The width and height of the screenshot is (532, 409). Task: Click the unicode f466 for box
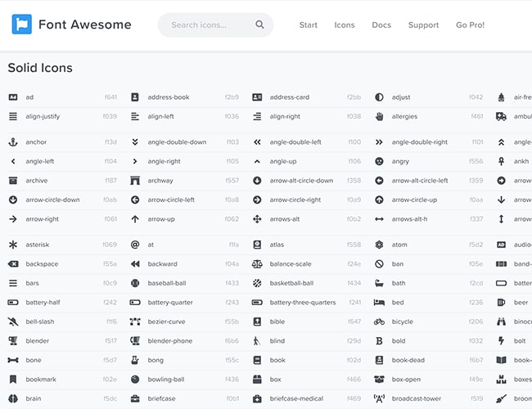354,380
